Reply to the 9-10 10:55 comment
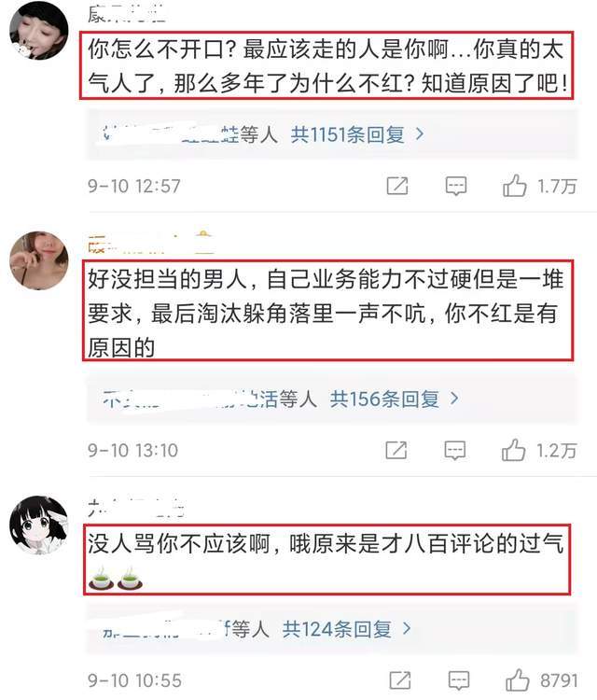This screenshot has width=597, height=700. tap(459, 680)
